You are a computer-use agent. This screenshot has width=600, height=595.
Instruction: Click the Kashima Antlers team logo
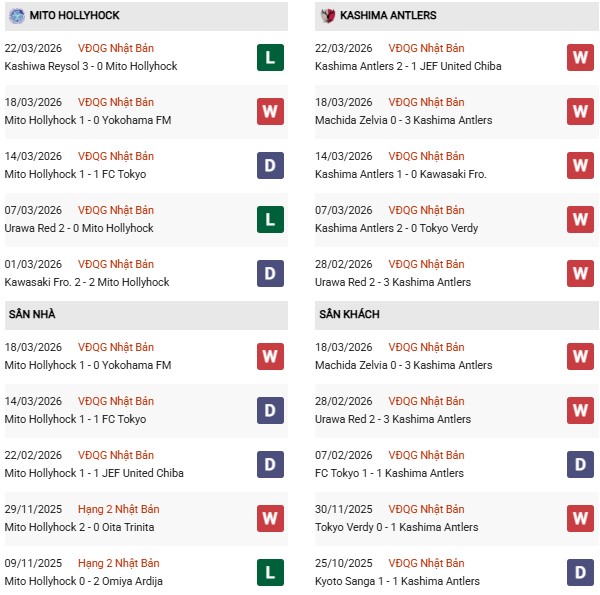tap(327, 15)
